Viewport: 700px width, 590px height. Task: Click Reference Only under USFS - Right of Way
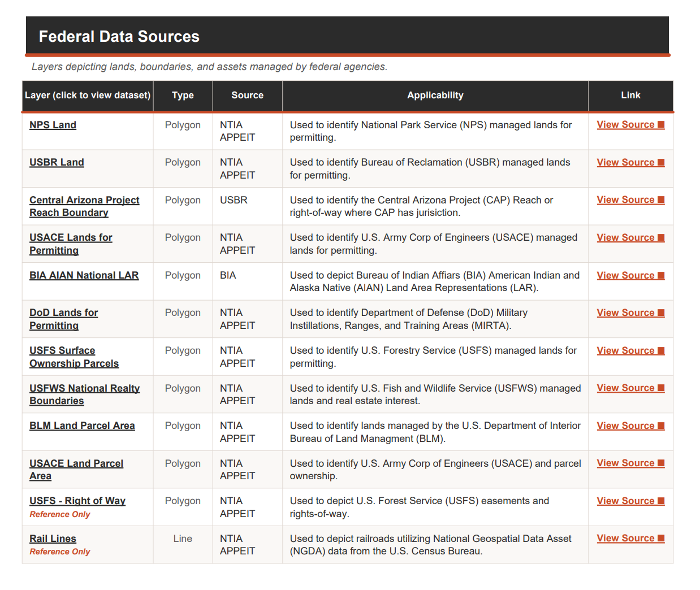click(60, 514)
